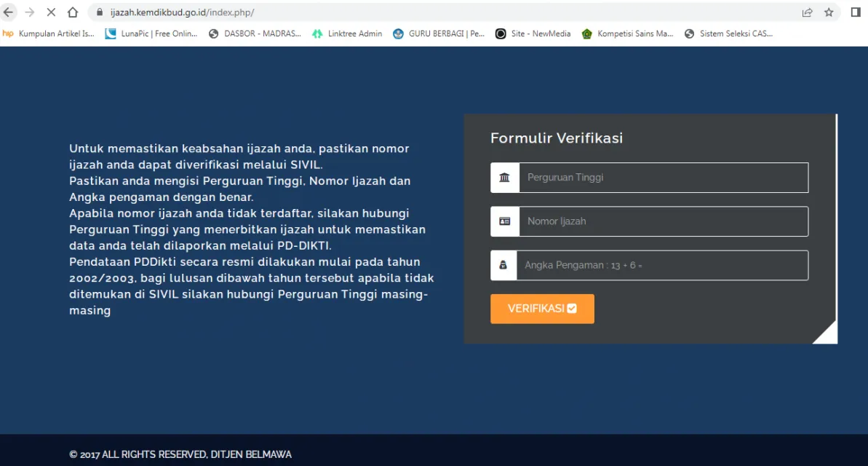Open the Kompetisi Sains Ma... bookmark
The image size is (868, 466).
(x=627, y=33)
